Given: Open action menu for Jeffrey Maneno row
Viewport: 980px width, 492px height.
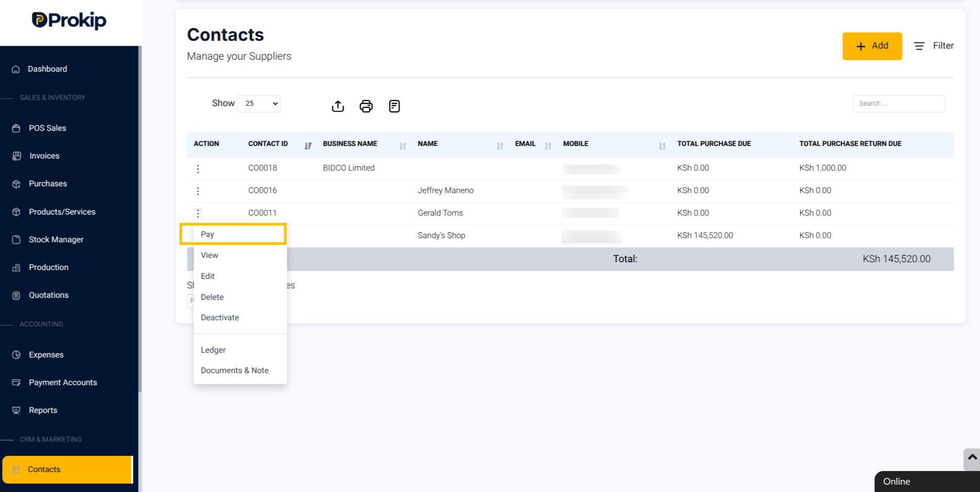Looking at the screenshot, I should click(x=198, y=191).
